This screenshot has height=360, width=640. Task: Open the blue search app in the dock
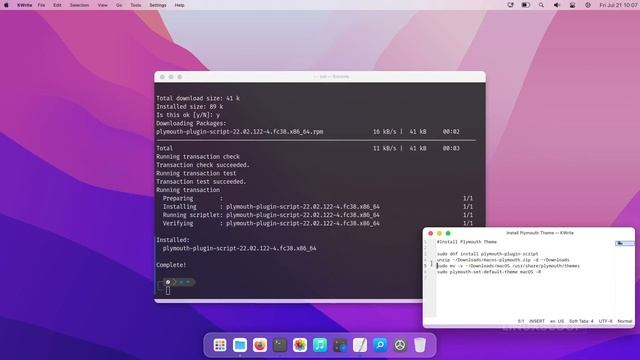(380, 345)
